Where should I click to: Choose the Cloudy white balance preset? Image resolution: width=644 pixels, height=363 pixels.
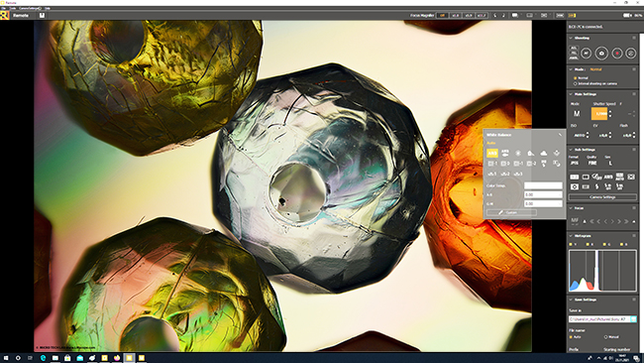point(543,153)
